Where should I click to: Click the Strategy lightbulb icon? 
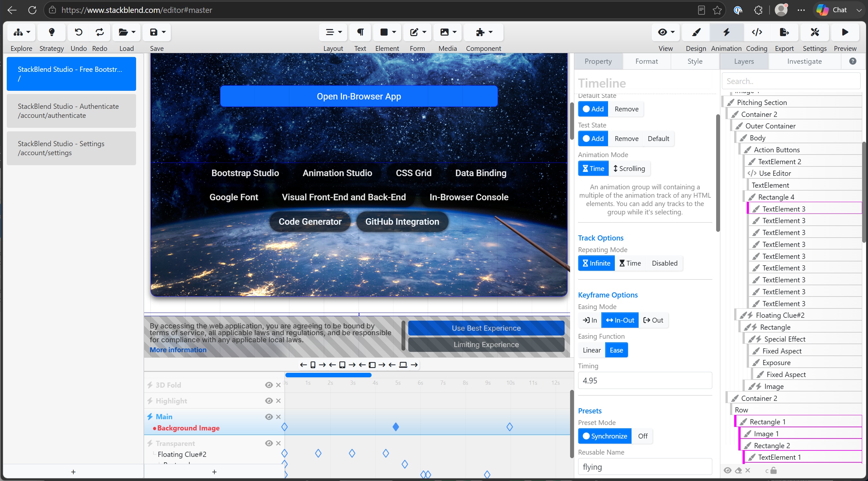51,33
